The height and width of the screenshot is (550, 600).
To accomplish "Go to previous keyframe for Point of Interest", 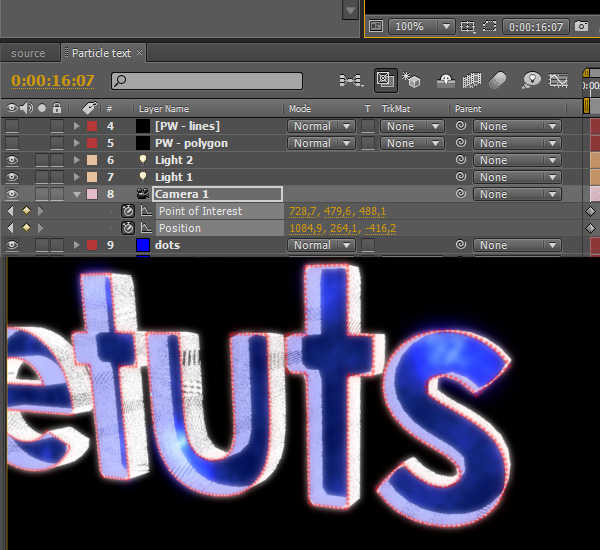I will 11,211.
